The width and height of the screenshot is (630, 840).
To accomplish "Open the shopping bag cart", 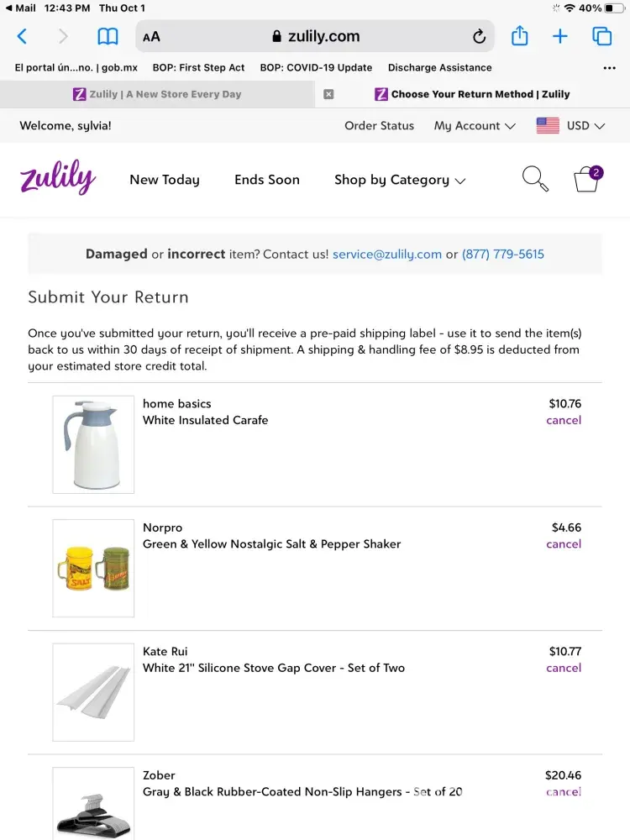I will point(587,179).
